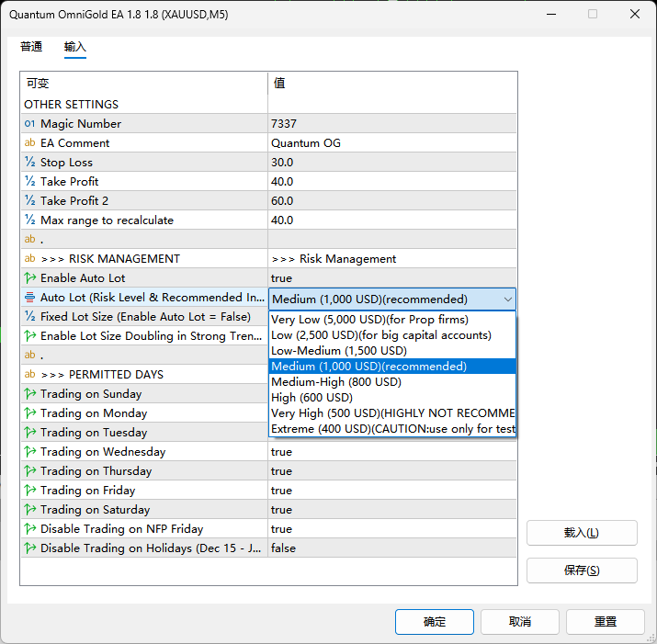Screen dimensions: 657x644
Task: Click the 载入(L) load button
Action: (x=582, y=533)
